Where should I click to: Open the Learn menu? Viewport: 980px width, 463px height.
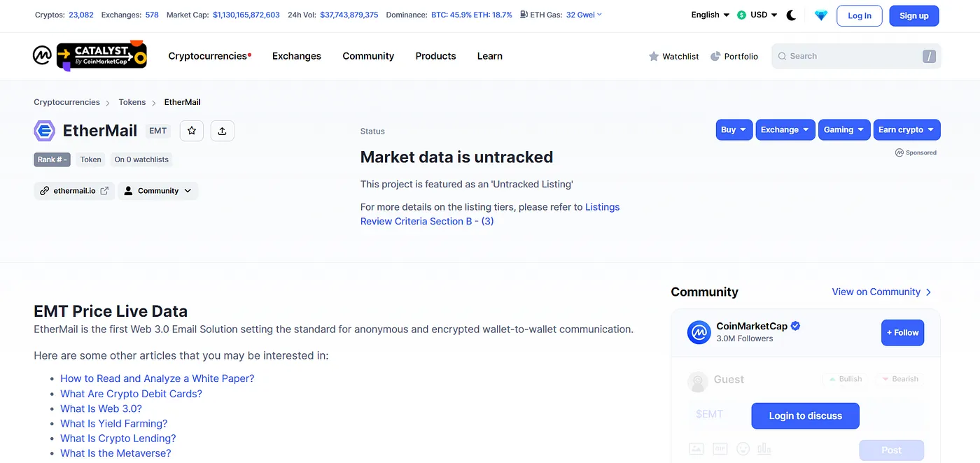coord(490,56)
